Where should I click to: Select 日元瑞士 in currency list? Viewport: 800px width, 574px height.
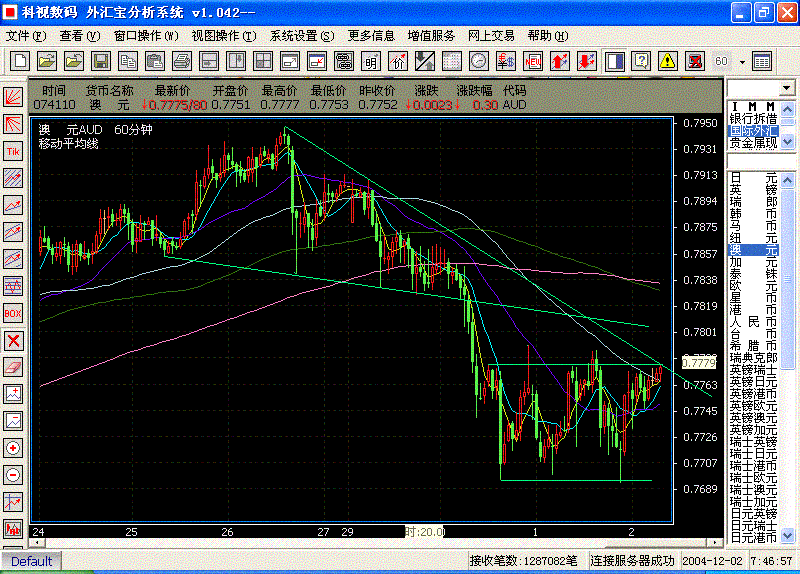pyautogui.click(x=754, y=526)
